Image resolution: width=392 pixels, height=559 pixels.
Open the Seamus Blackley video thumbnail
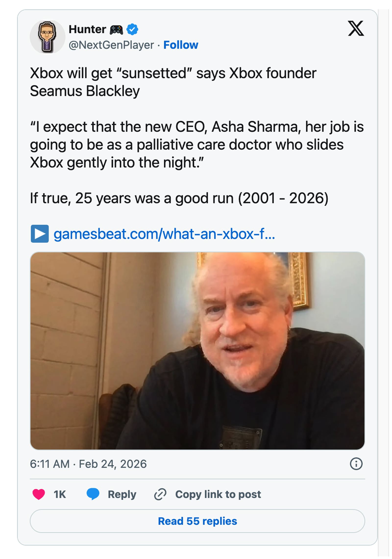coord(197,351)
